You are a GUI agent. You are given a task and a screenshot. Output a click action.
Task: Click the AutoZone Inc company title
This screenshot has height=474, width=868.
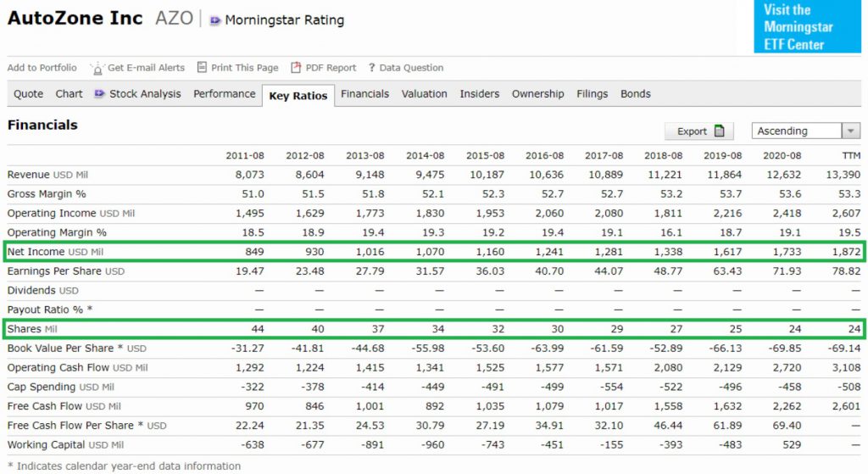(75, 19)
